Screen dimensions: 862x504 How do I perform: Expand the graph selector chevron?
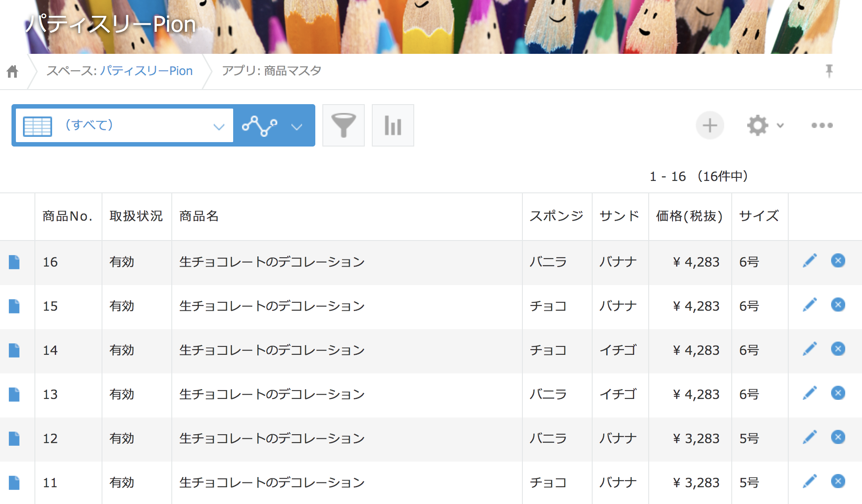coord(297,127)
